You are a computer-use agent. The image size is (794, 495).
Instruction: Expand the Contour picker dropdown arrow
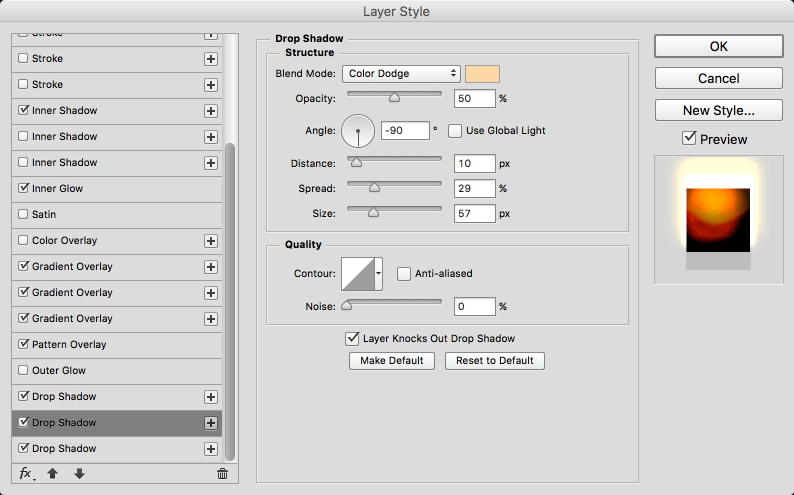379,273
